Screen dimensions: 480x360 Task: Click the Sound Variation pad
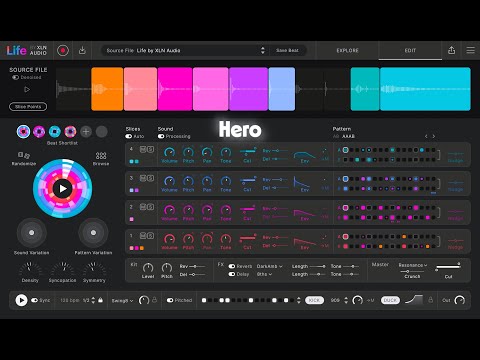pos(32,233)
